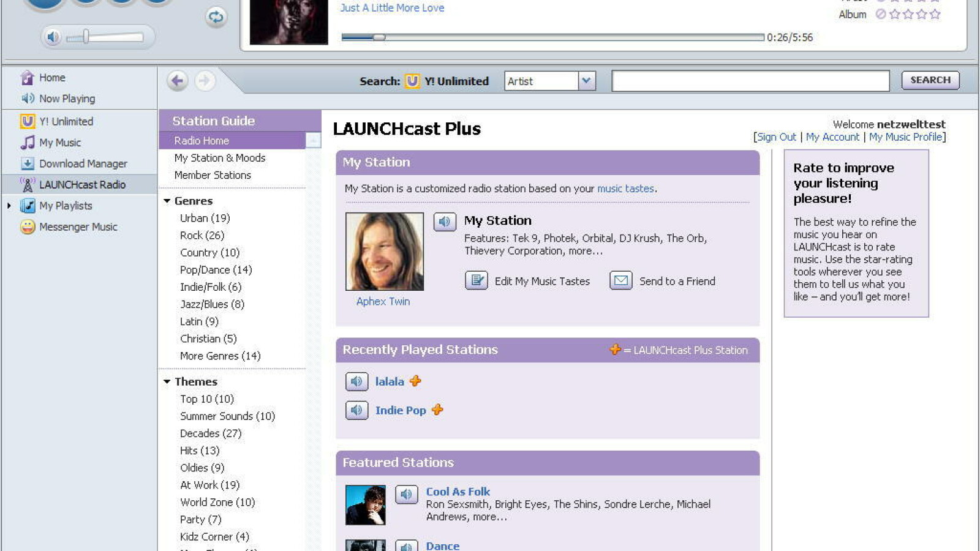The width and height of the screenshot is (980, 551).
Task: Open the Artist search type dropdown
Action: pos(586,81)
